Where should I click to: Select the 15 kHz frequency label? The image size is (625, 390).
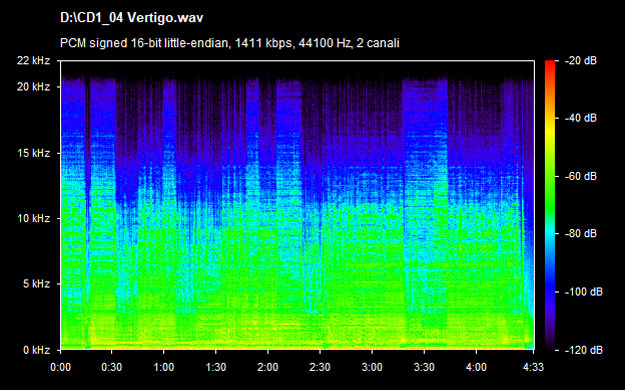coord(33,153)
